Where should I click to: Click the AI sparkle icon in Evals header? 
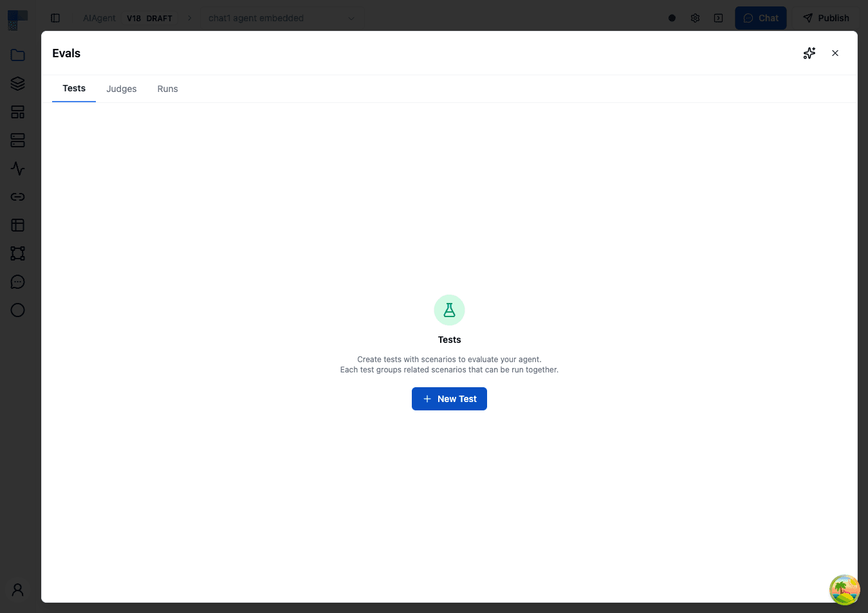point(809,53)
